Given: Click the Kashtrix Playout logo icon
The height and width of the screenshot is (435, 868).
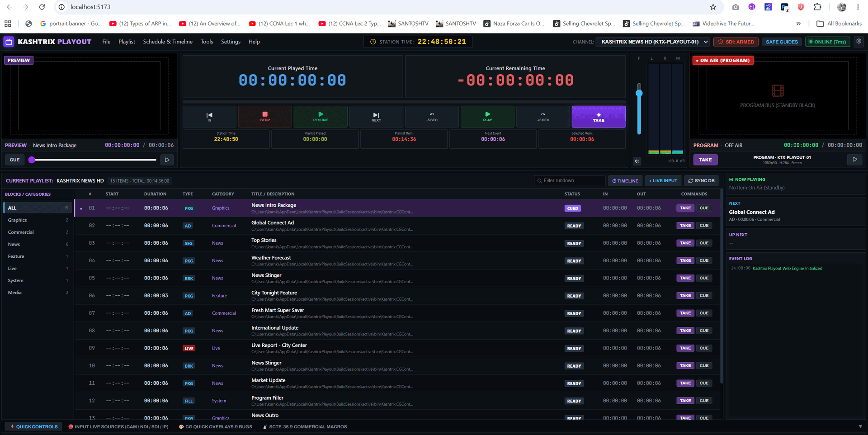Looking at the screenshot, I should [9, 42].
